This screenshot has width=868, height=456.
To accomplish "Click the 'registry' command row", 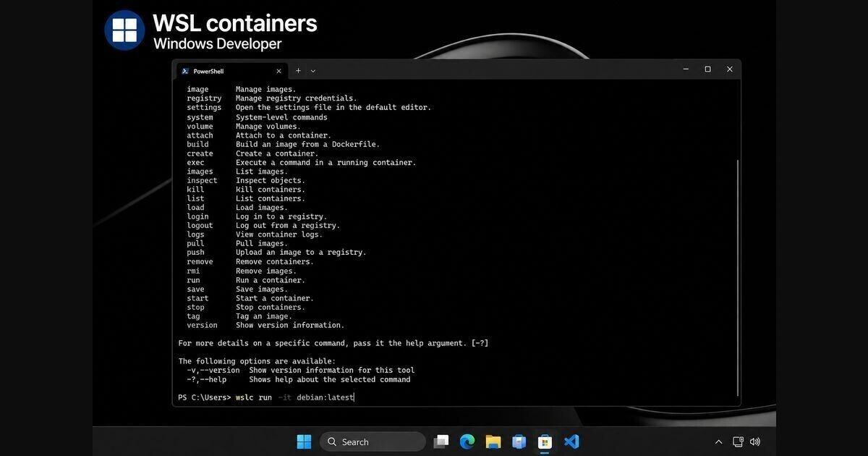I will (271, 98).
